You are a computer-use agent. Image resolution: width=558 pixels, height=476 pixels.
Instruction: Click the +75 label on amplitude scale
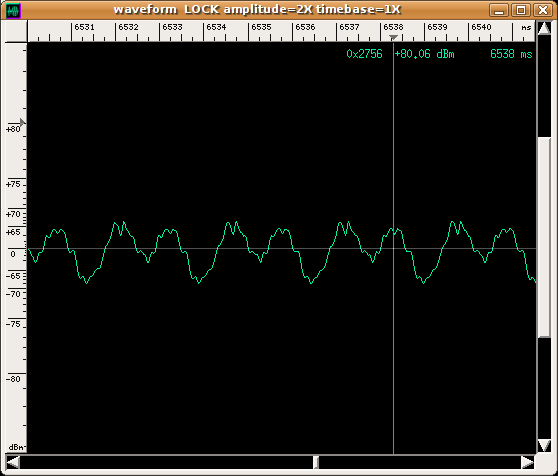click(x=14, y=184)
